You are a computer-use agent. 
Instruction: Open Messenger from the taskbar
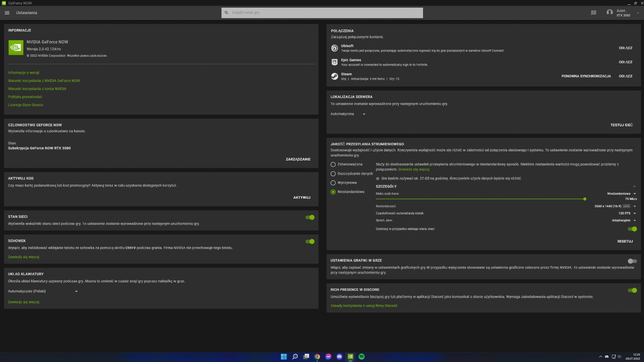point(328,357)
